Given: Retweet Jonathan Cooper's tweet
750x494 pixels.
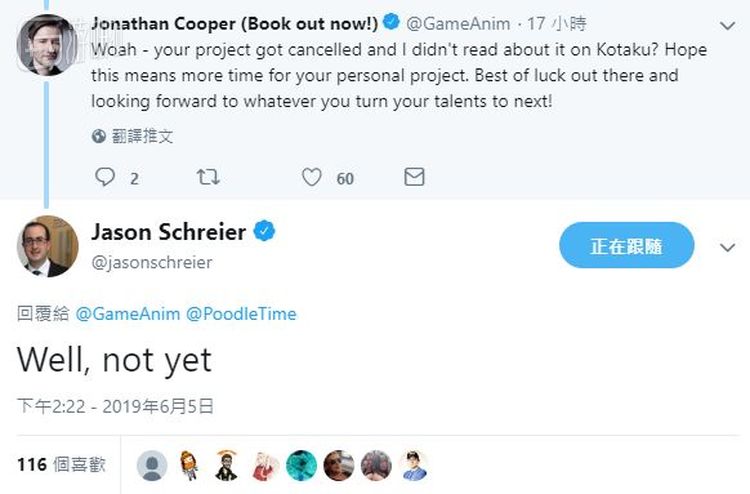Looking at the screenshot, I should 208,177.
